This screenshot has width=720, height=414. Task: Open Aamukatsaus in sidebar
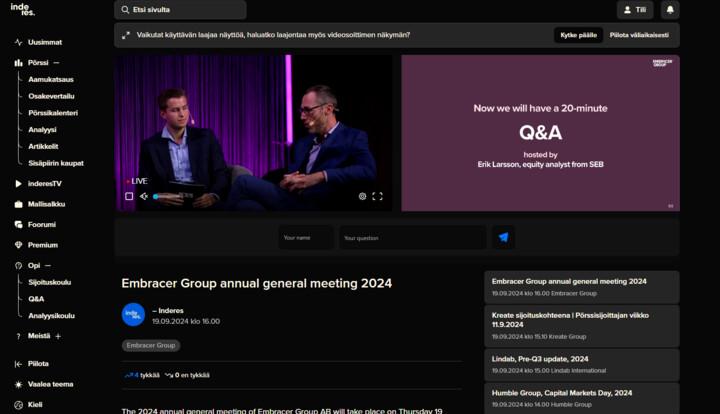51,79
